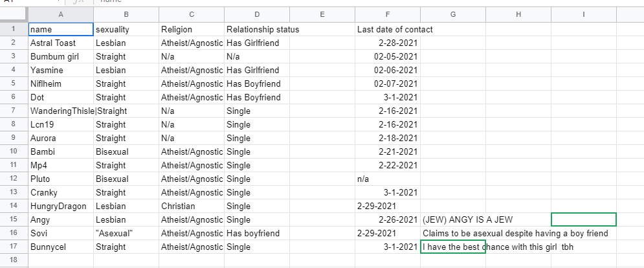Select the 'HungryDragon' name cell
Screen dimensions: 644x268
point(61,206)
